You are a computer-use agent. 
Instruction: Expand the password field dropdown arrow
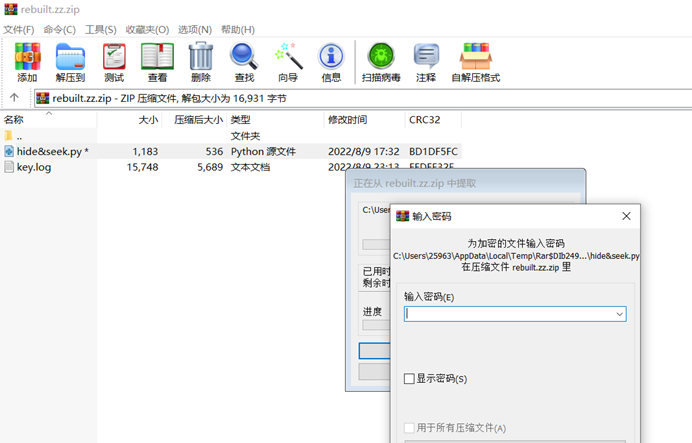tap(619, 314)
